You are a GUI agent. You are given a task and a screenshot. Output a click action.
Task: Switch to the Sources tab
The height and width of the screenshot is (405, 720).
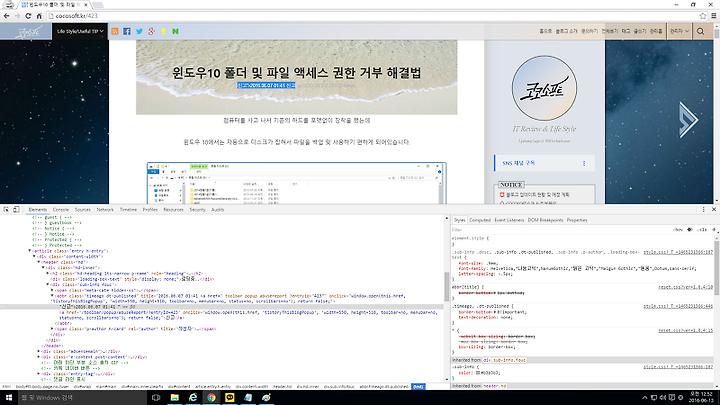(x=83, y=209)
